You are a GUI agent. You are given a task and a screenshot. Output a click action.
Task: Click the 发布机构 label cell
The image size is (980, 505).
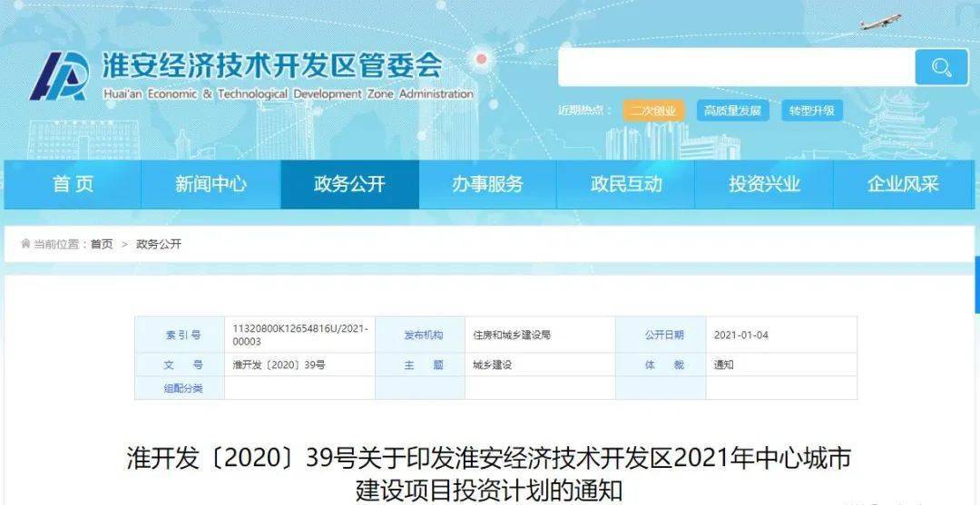coord(420,335)
